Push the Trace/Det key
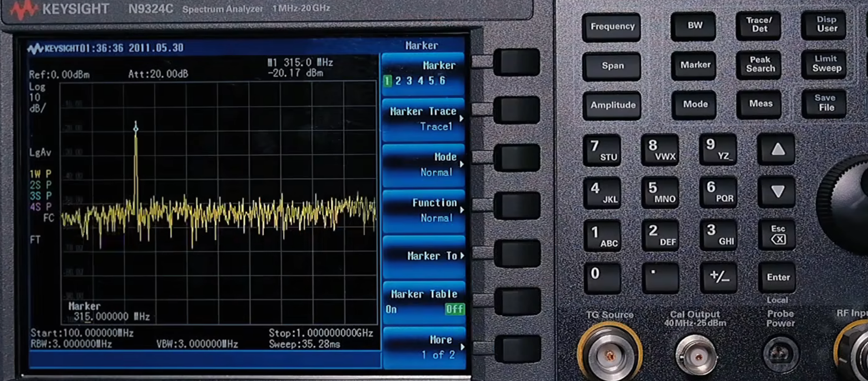The width and height of the screenshot is (868, 381). (758, 25)
